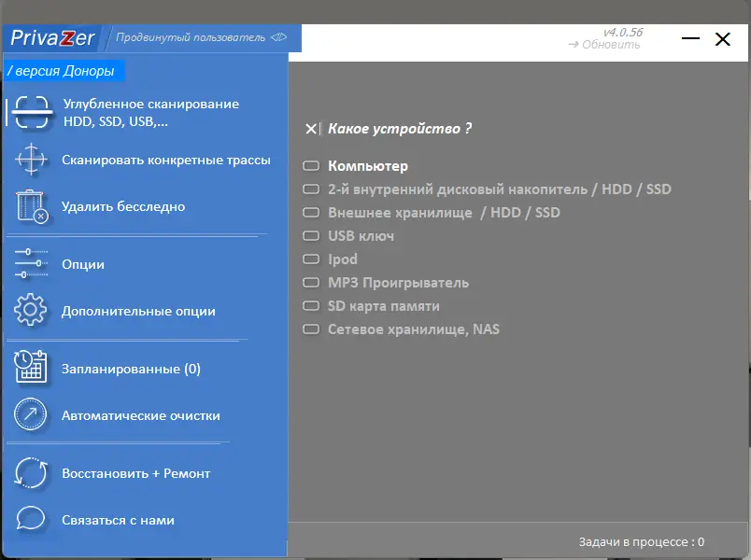Open Дополнительные опции menu item
This screenshot has height=560, width=751.
138,311
